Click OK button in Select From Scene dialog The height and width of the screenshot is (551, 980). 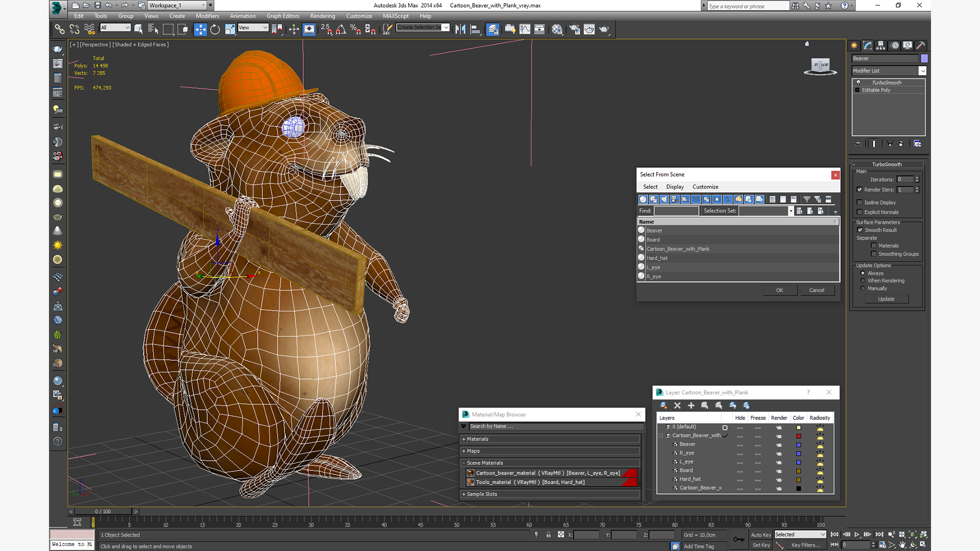click(779, 289)
